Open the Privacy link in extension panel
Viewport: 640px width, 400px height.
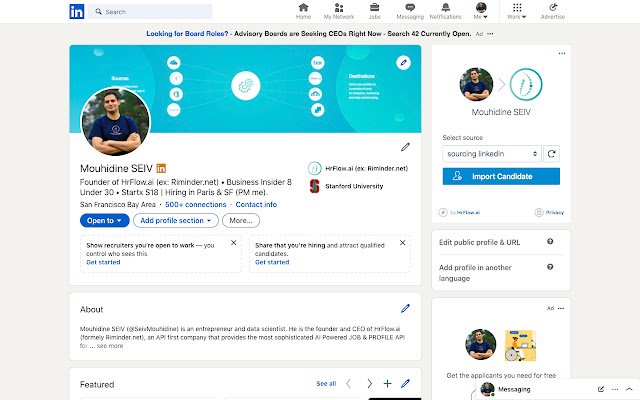[549, 213]
